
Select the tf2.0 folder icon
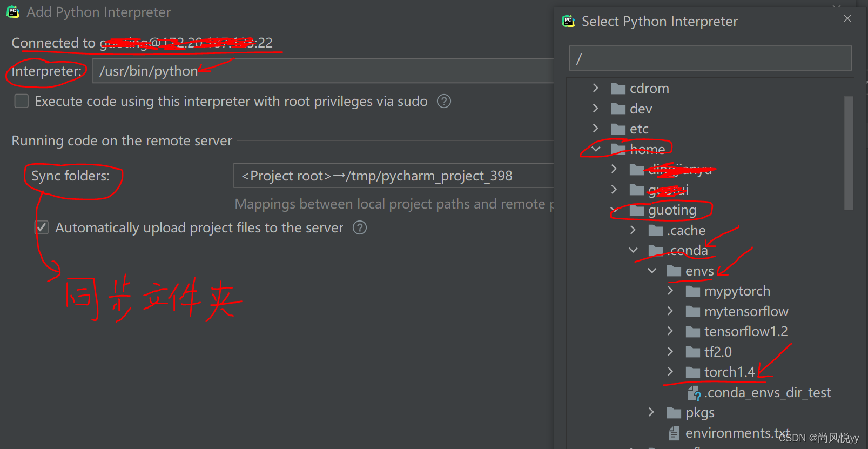pyautogui.click(x=693, y=352)
